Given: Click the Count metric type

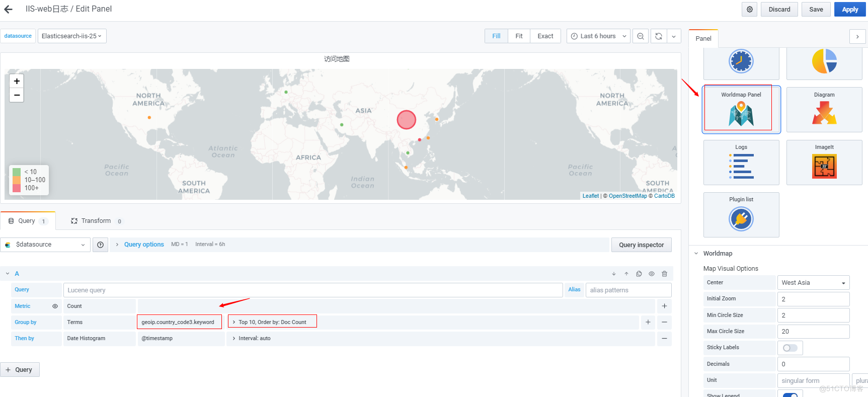Looking at the screenshot, I should click(x=99, y=306).
